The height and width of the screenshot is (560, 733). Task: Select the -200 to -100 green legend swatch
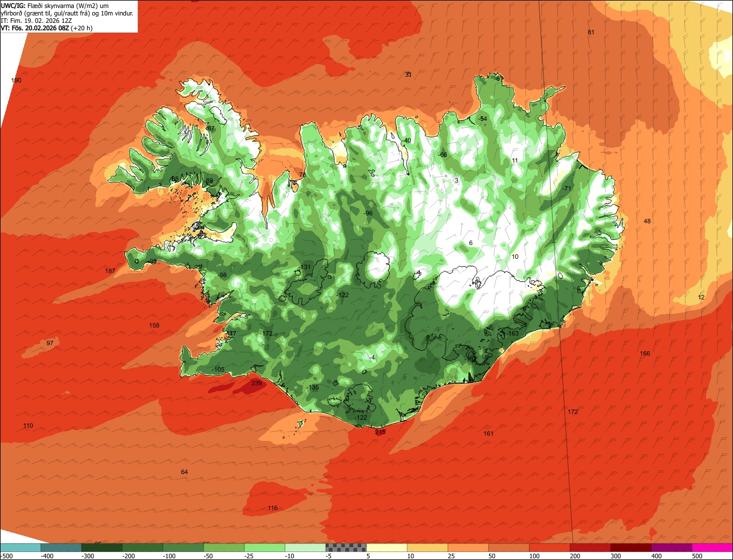143,547
